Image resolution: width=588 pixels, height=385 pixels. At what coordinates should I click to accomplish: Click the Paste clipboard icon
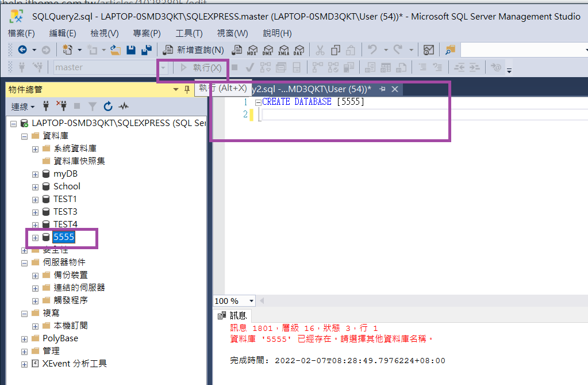tap(351, 50)
